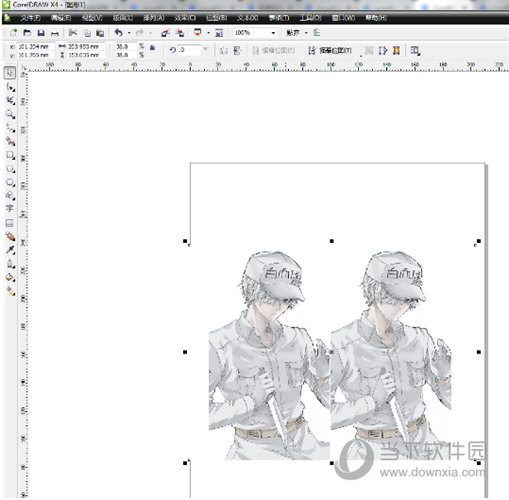Toggle the lock ratio padlock
Image resolution: width=509 pixels, height=500 pixels.
152,48
